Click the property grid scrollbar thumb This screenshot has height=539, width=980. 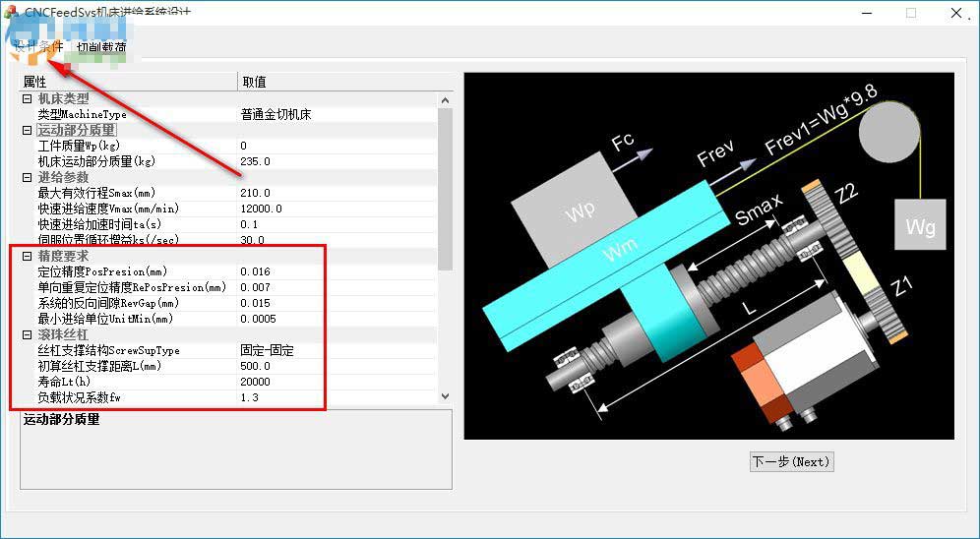pos(445,189)
